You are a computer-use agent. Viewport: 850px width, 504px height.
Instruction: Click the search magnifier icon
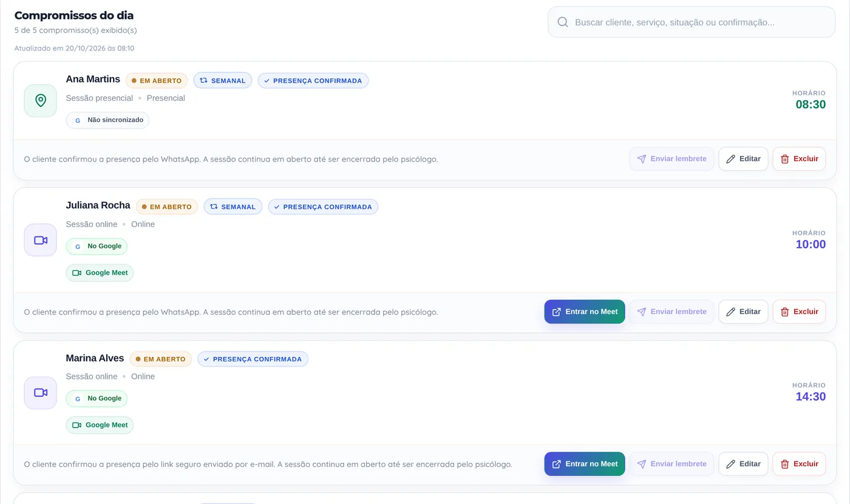point(563,22)
